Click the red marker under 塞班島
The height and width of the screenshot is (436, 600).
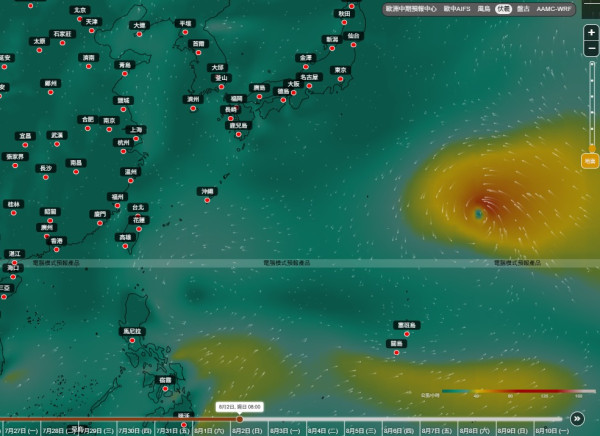point(407,334)
